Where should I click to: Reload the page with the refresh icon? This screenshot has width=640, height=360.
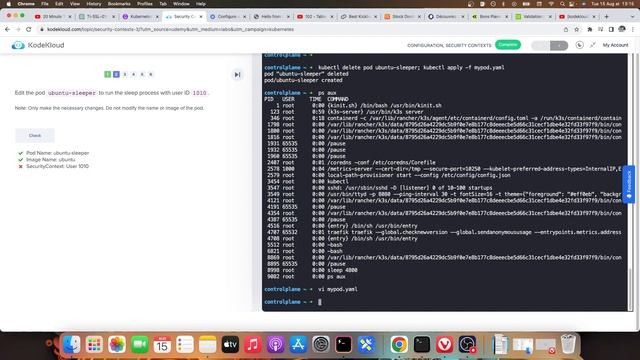[x=28, y=29]
